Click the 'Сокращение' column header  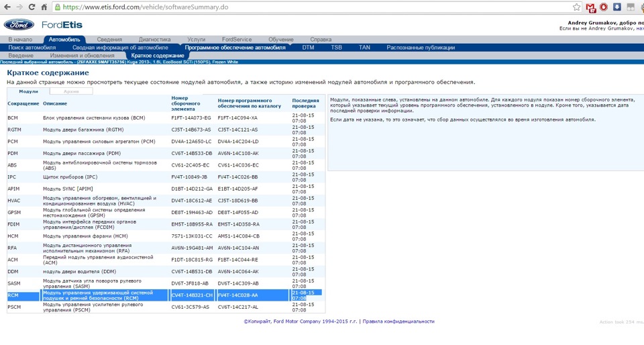pyautogui.click(x=23, y=103)
